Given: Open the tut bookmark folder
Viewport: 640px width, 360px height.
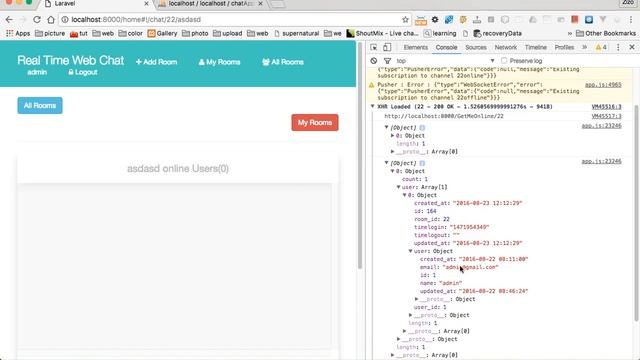Looking at the screenshot, I should tap(79, 33).
